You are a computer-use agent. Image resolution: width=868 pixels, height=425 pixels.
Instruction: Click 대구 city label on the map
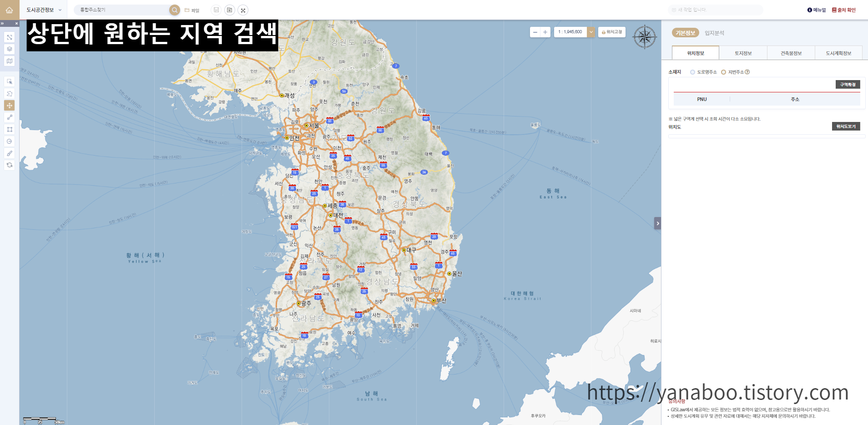tap(411, 250)
